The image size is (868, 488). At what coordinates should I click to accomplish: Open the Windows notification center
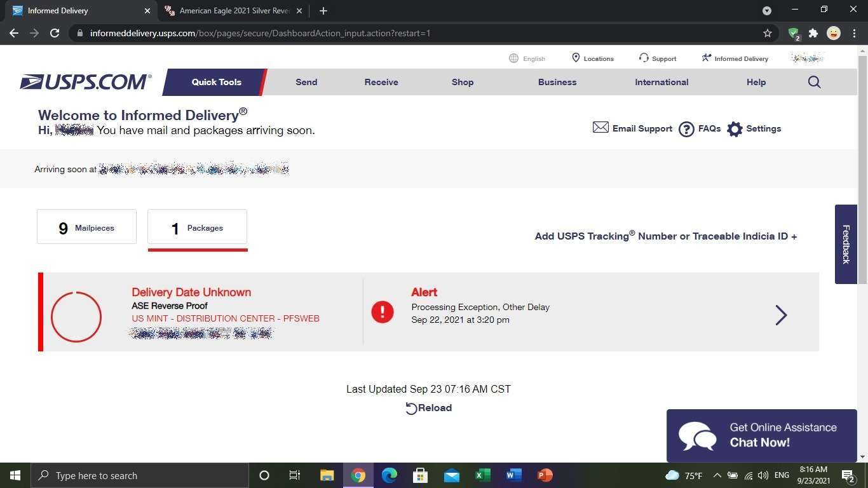pos(848,475)
